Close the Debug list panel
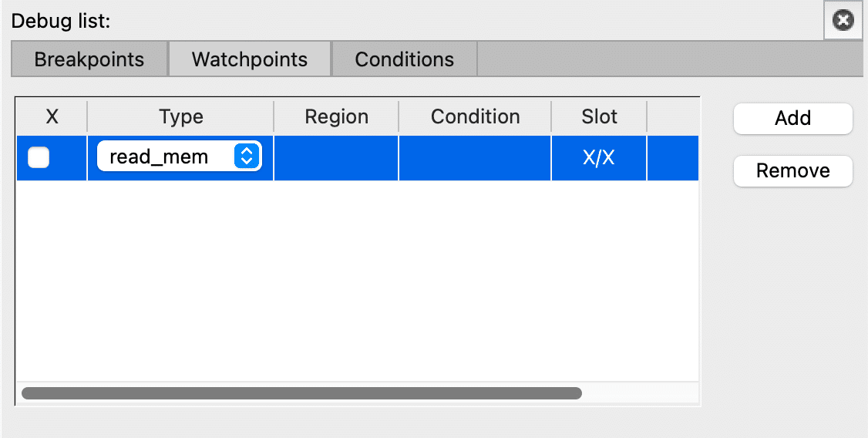The width and height of the screenshot is (868, 438). 843,21
